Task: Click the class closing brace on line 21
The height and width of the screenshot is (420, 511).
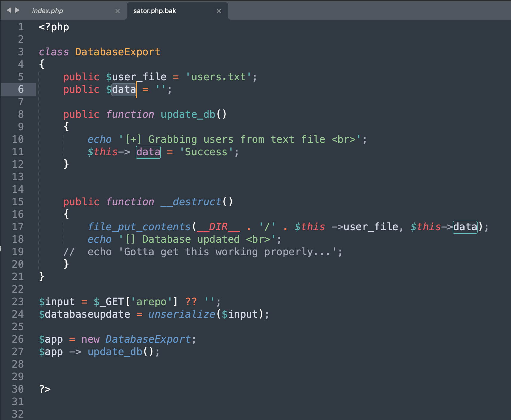Action: click(42, 277)
